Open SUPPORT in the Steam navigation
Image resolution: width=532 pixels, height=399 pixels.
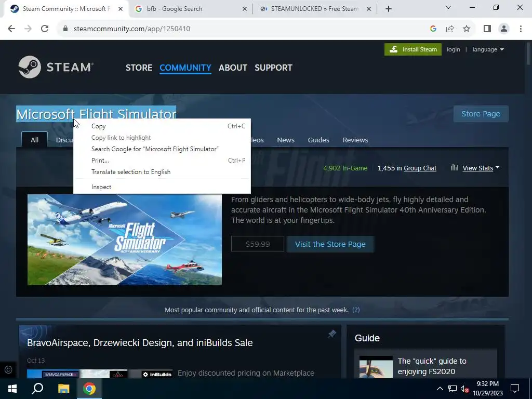pyautogui.click(x=273, y=68)
